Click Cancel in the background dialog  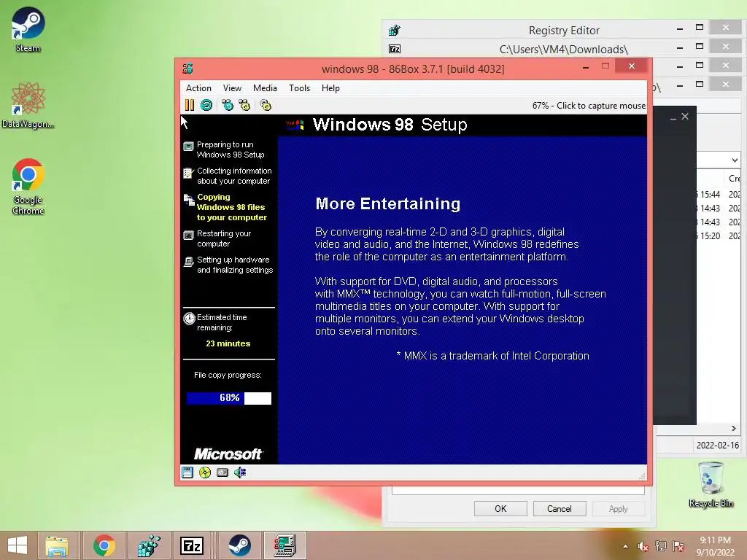tap(560, 508)
